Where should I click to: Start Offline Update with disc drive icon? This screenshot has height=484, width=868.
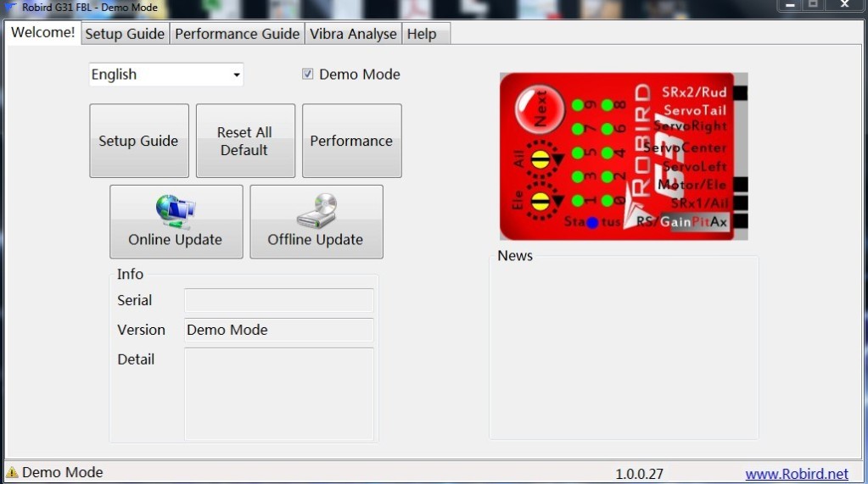point(316,222)
